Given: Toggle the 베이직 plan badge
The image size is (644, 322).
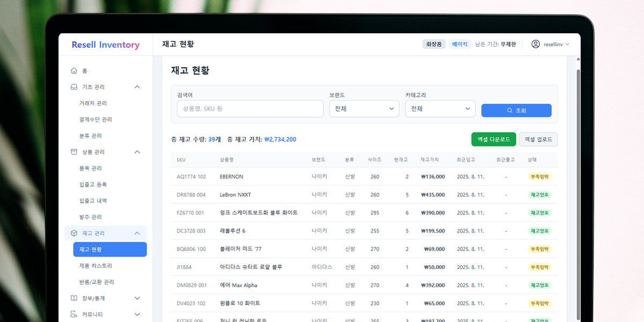Looking at the screenshot, I should point(459,44).
